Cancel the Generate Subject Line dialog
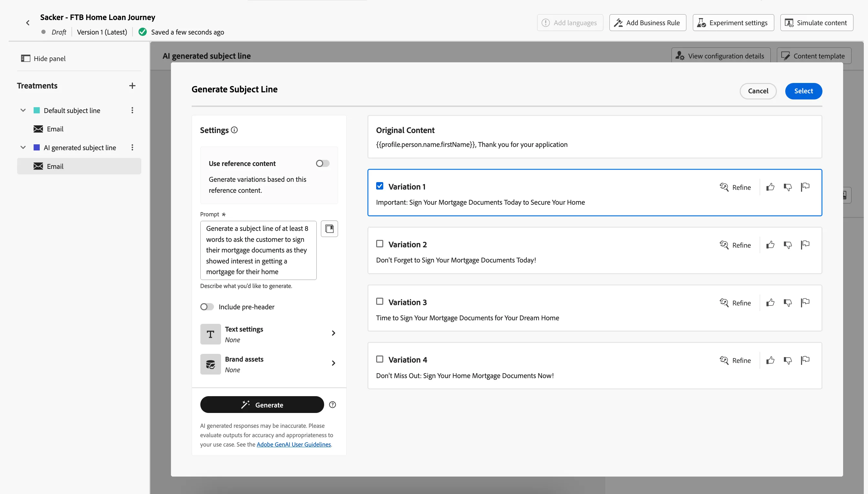868x494 pixels. pyautogui.click(x=758, y=91)
